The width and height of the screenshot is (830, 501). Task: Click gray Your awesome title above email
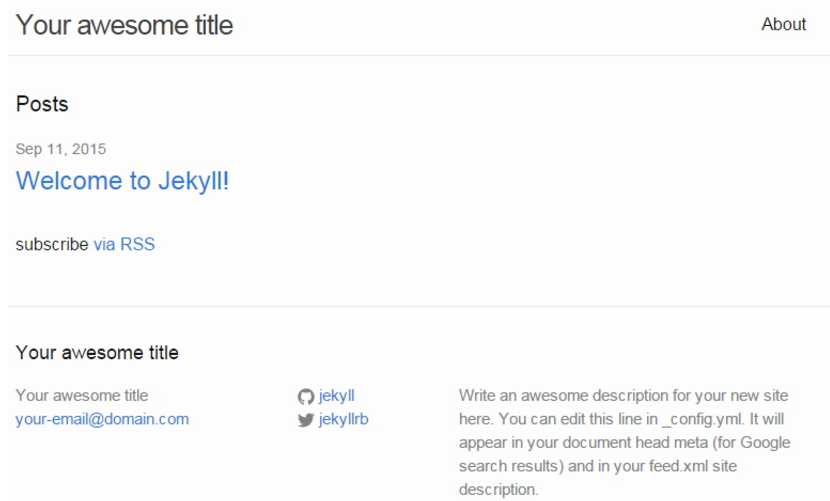82,396
